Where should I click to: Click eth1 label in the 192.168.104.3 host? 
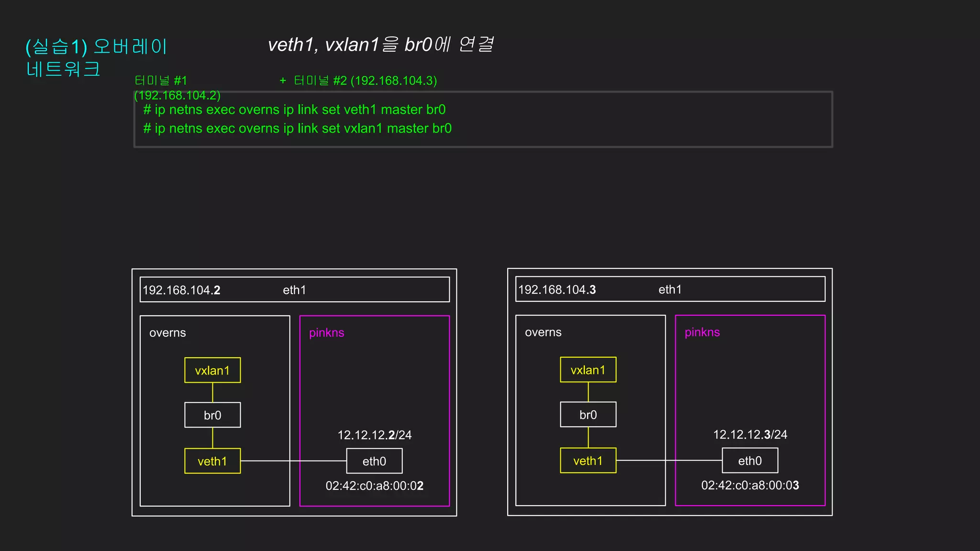(670, 289)
